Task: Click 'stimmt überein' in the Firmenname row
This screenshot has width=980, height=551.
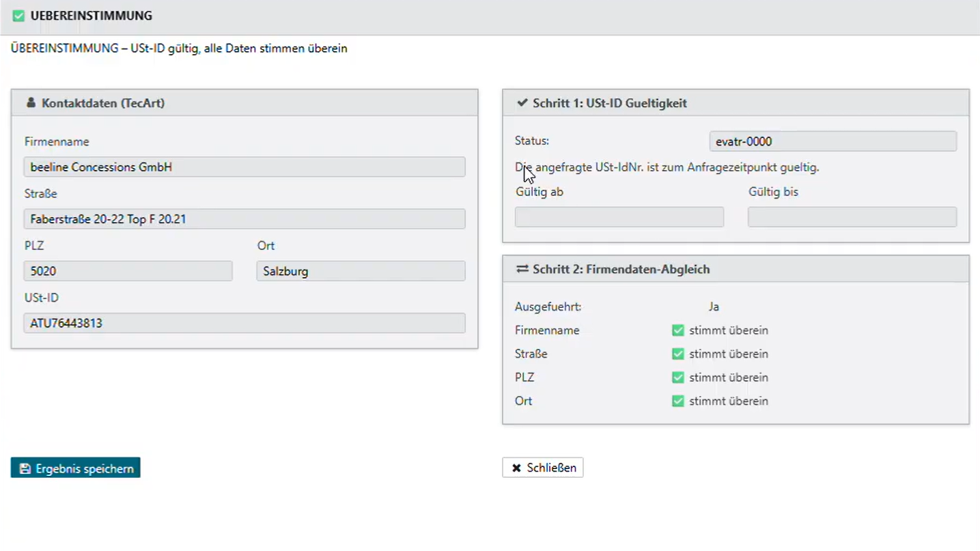Action: [729, 330]
